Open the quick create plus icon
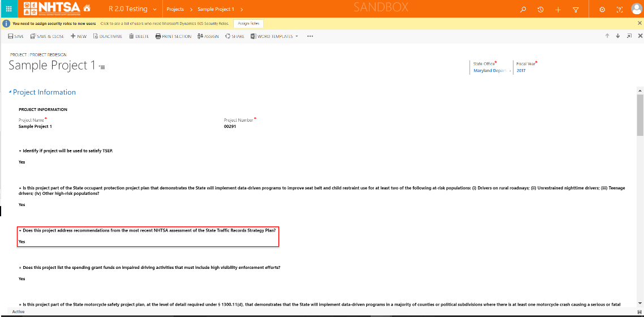The image size is (644, 317). [558, 10]
